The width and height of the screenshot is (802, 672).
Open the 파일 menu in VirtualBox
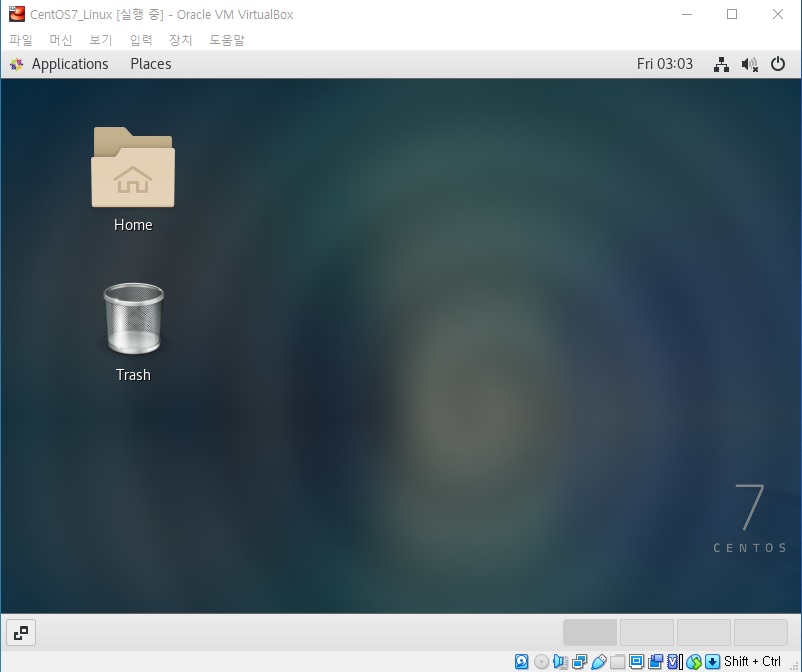20,40
